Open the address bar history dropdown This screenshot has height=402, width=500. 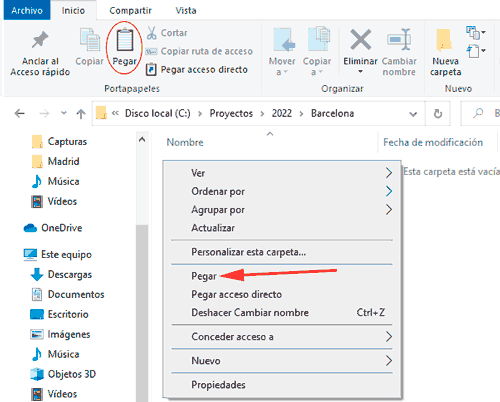(x=413, y=114)
